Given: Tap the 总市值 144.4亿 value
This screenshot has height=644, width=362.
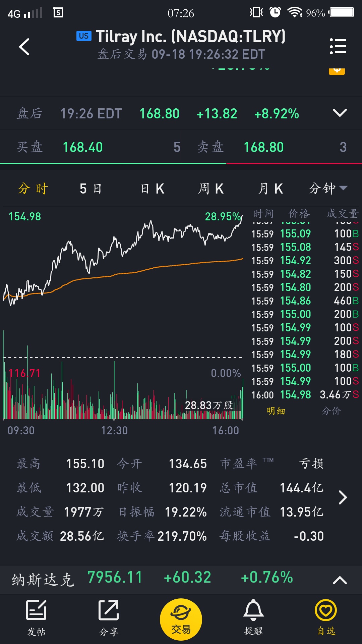Looking at the screenshot, I should [x=302, y=488].
